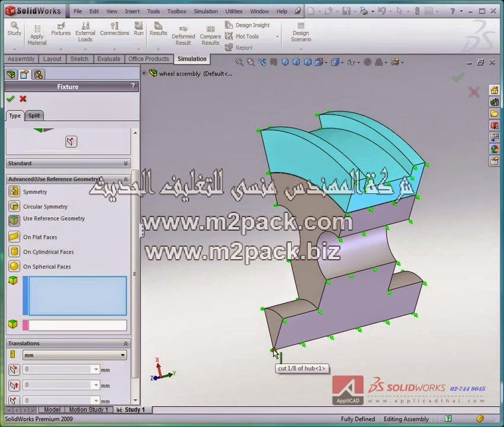The height and width of the screenshot is (427, 504).
Task: Click the Office Products tab
Action: point(148,59)
